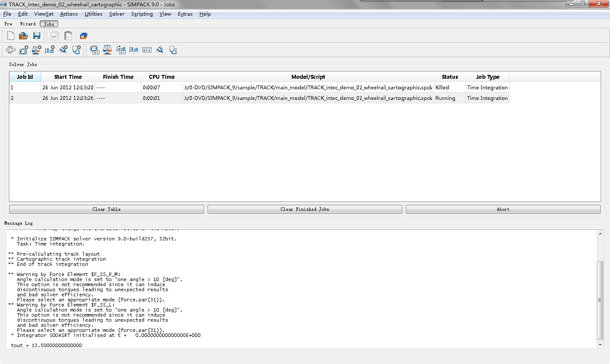Sort by Status column header
This screenshot has height=364, width=610.
point(450,77)
